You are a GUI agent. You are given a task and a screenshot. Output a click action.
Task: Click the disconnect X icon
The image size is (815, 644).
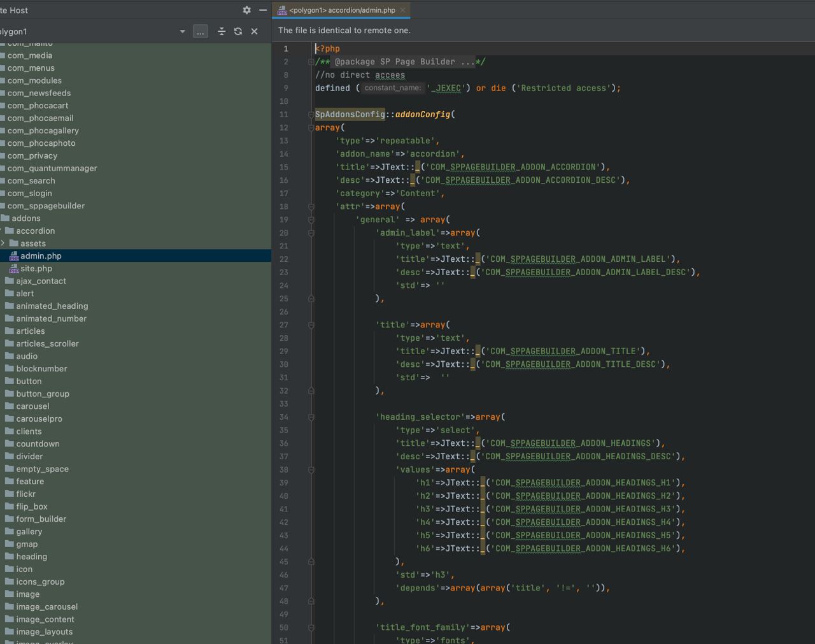click(254, 31)
